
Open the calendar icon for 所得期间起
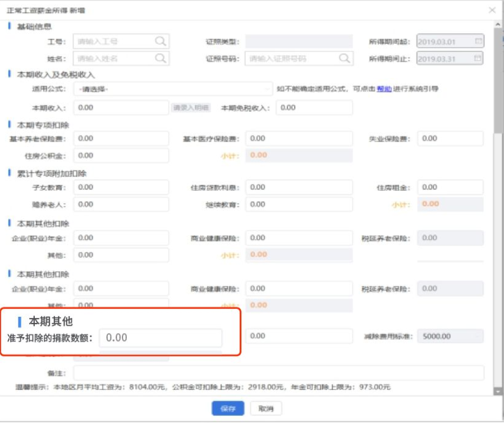478,41
